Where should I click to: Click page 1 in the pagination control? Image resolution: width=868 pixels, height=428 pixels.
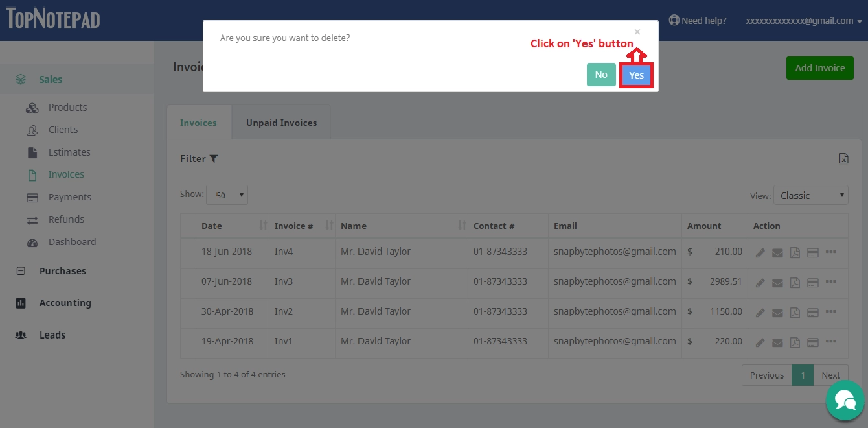point(803,375)
